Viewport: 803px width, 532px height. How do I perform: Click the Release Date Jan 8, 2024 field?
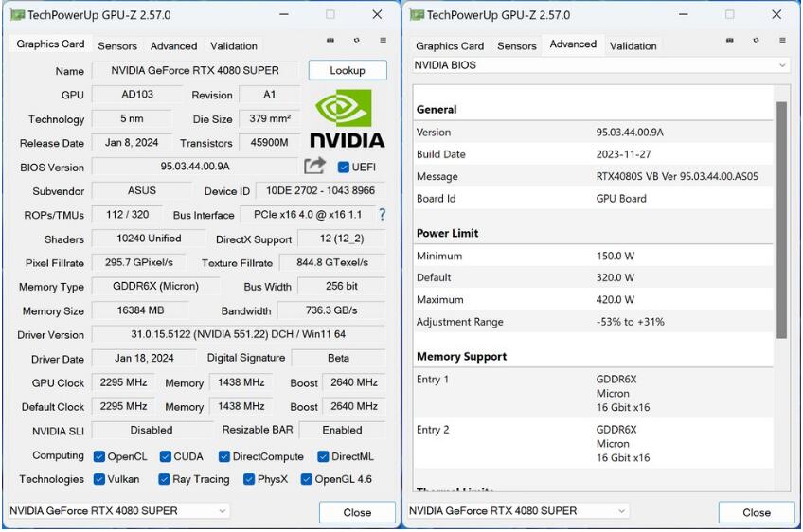(132, 142)
